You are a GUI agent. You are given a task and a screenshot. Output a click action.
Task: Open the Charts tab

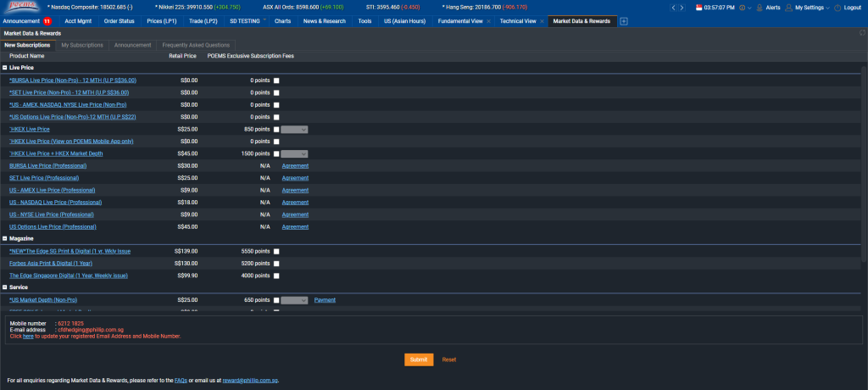click(282, 21)
